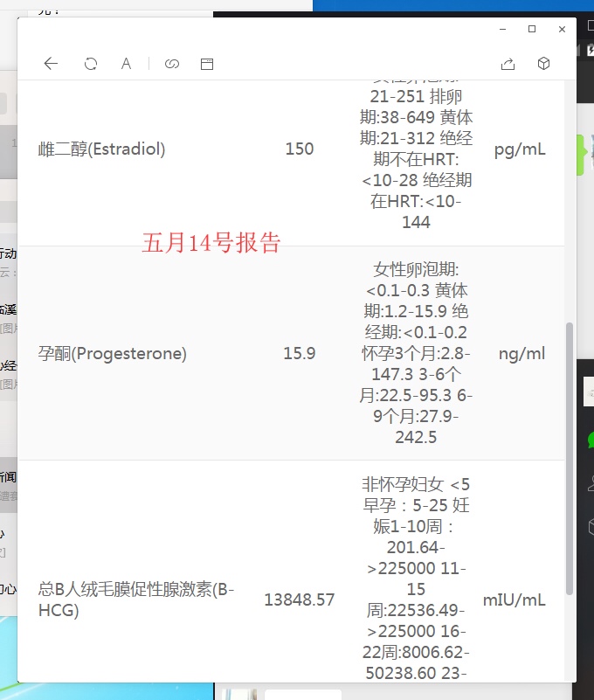Refresh the report page

click(90, 64)
